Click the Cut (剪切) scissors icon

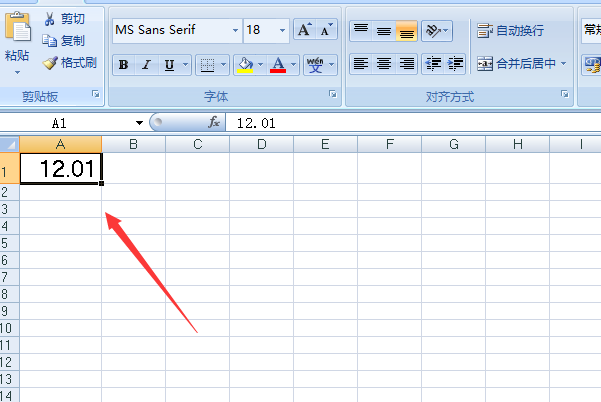(x=50, y=19)
